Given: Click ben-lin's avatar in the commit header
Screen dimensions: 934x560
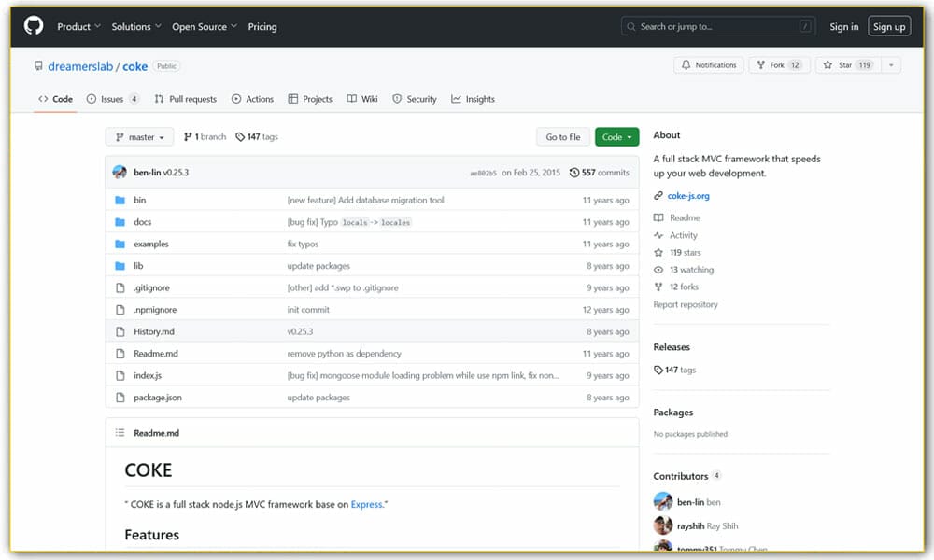Looking at the screenshot, I should [120, 173].
